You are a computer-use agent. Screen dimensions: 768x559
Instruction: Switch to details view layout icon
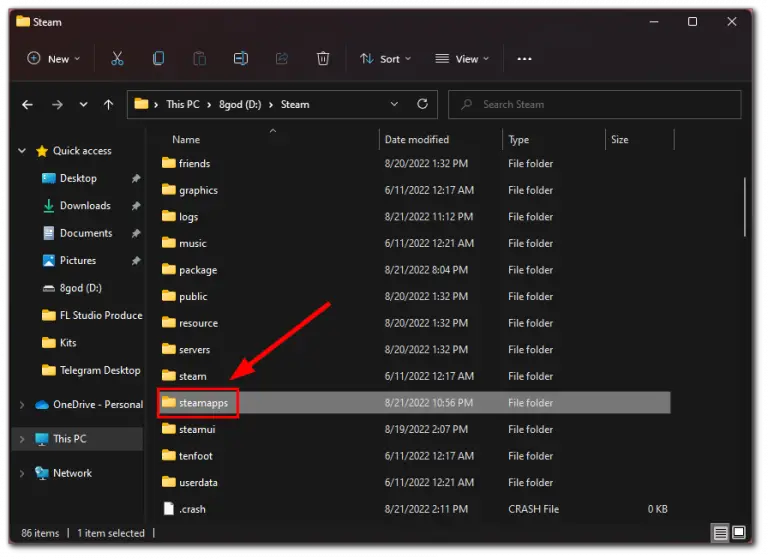point(720,533)
